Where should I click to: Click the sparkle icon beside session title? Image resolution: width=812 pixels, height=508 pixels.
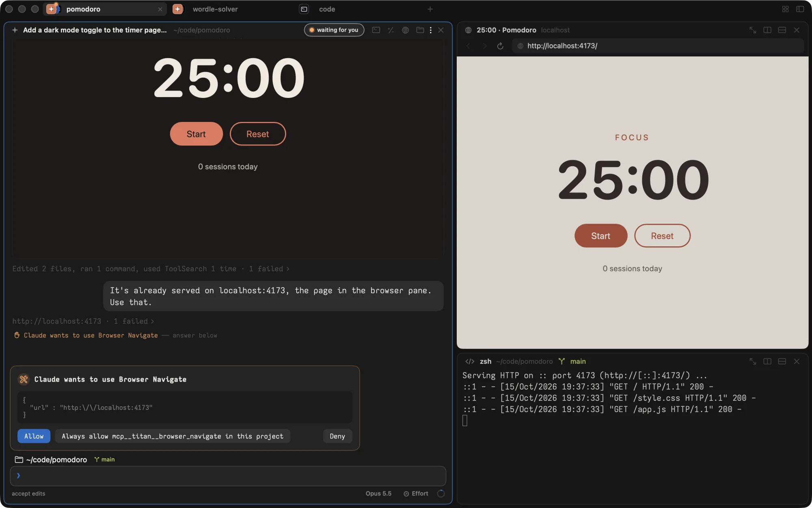tap(15, 30)
